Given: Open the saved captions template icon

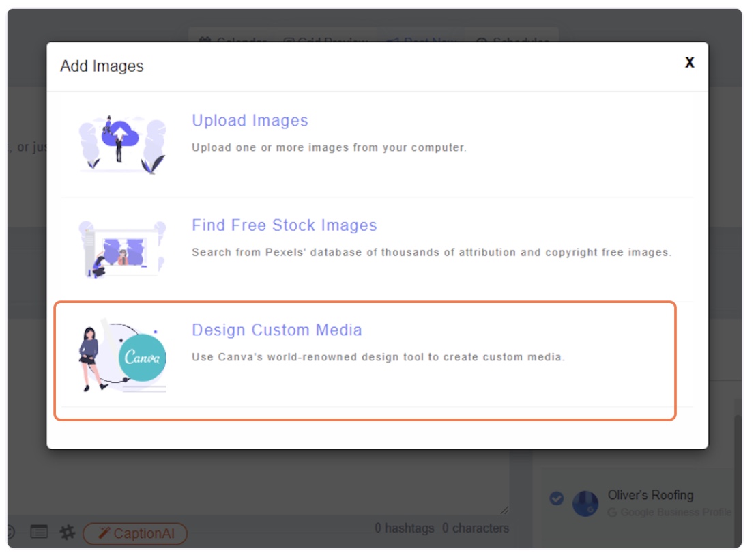Looking at the screenshot, I should tap(39, 532).
